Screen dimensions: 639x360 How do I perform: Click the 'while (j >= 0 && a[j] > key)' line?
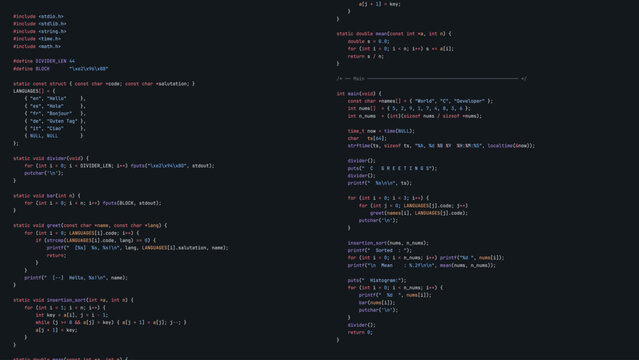[111, 322]
